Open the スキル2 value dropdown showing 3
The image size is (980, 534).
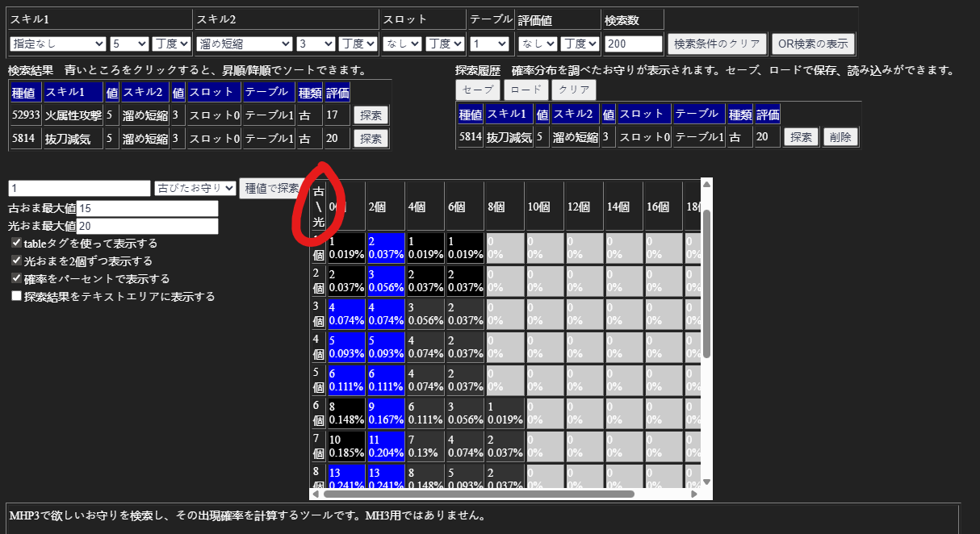click(x=316, y=44)
